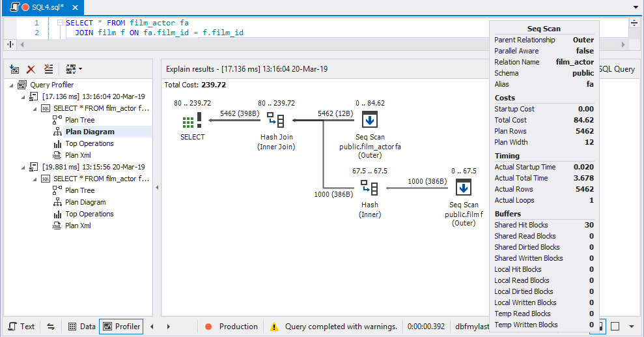Click the save profiling results toolbar icon
Viewport: 644px width, 337px height.
pos(14,69)
